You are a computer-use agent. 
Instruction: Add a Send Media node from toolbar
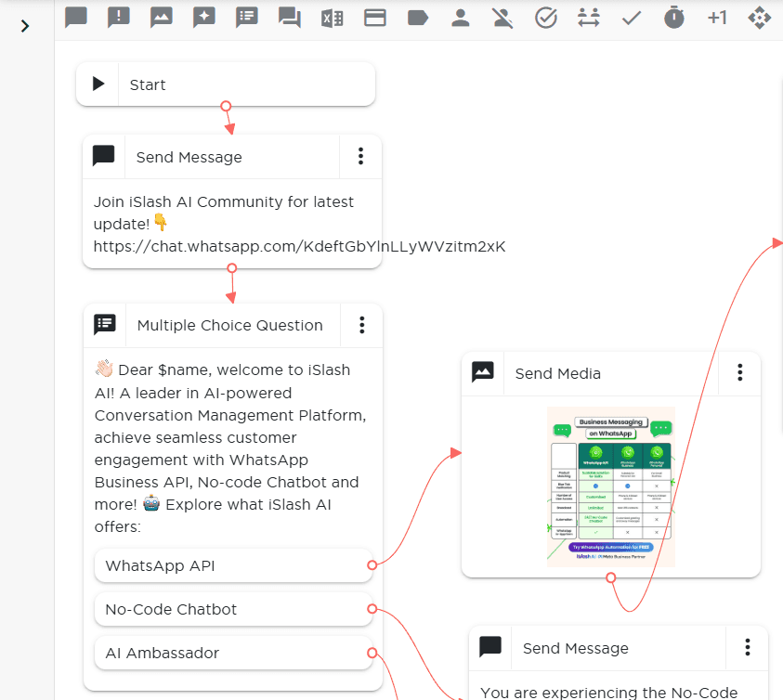[162, 18]
